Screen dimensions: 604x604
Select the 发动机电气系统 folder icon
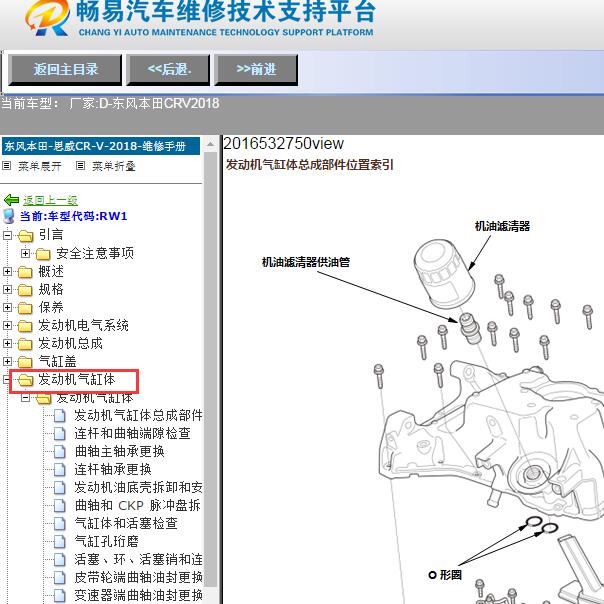pos(25,326)
